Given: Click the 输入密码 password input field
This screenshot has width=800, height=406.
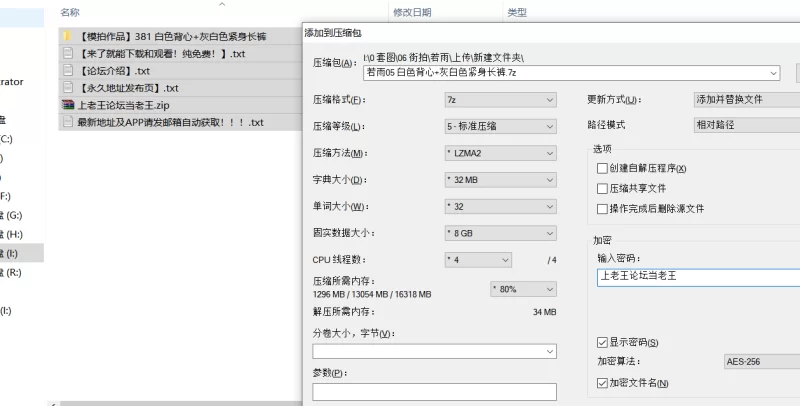Looking at the screenshot, I should point(695,285).
